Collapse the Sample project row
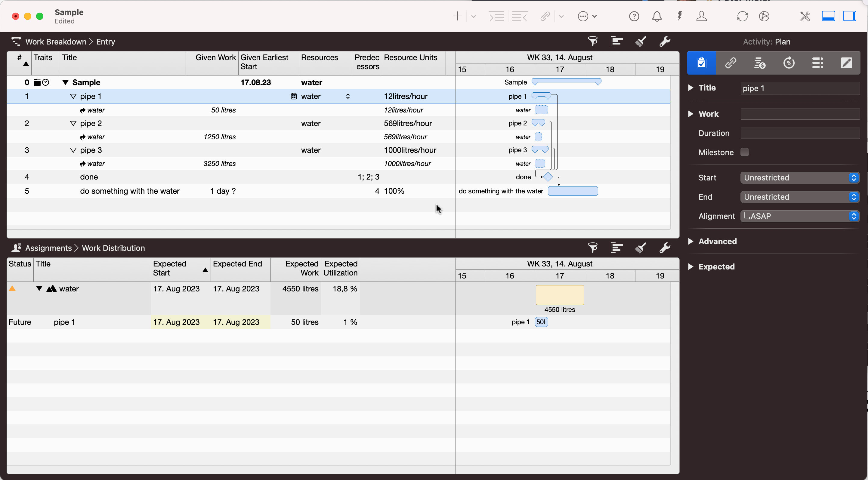Viewport: 868px width, 480px height. (x=65, y=82)
